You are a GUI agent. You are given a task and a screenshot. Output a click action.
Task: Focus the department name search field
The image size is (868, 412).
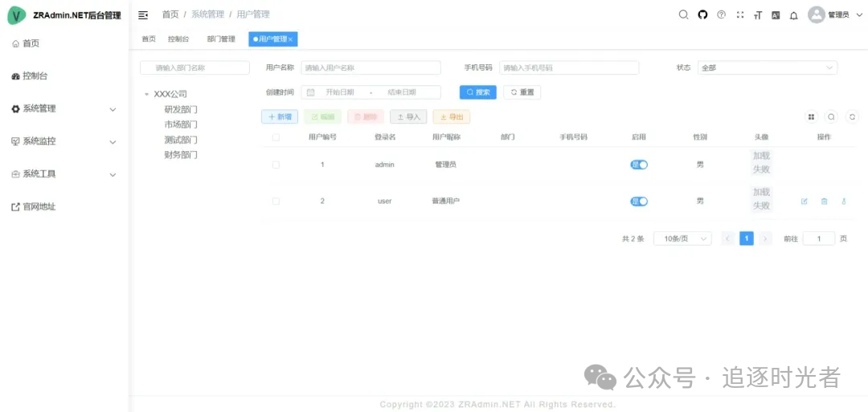coord(194,68)
